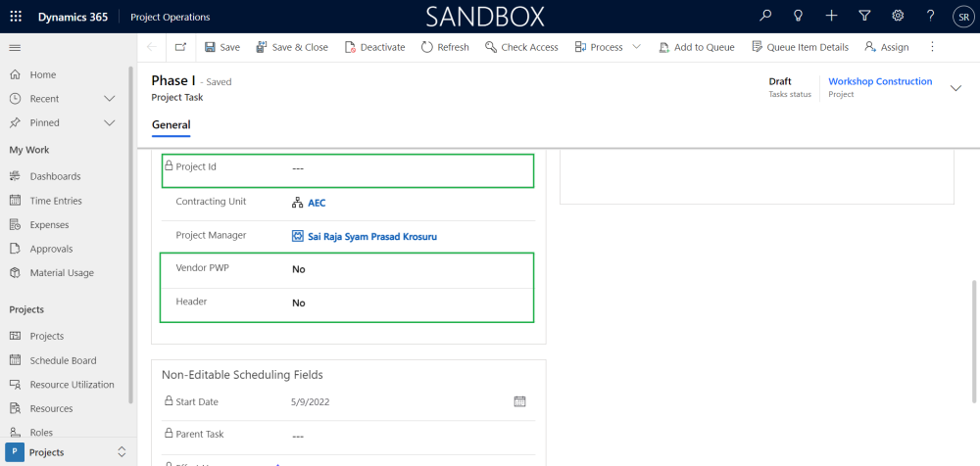The height and width of the screenshot is (466, 980).
Task: Click the Project Id field value
Action: click(298, 168)
